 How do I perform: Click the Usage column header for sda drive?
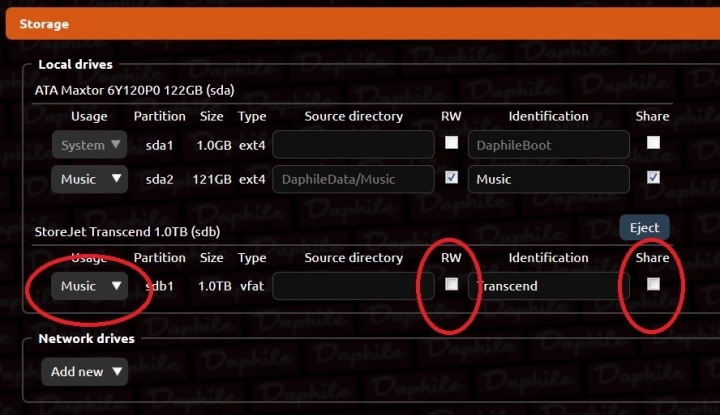point(89,117)
